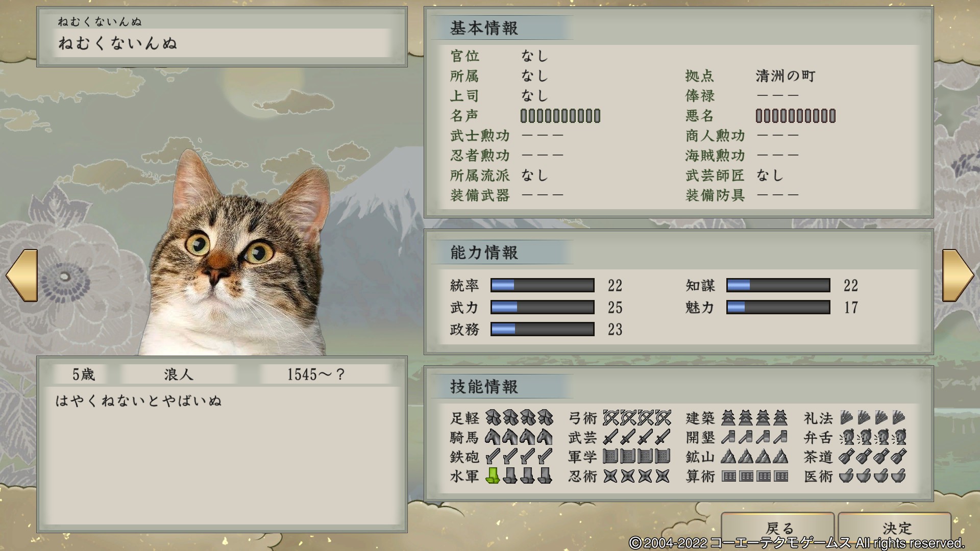The height and width of the screenshot is (551, 980).
Task: Adjust the 統率 stat bar
Action: [542, 285]
